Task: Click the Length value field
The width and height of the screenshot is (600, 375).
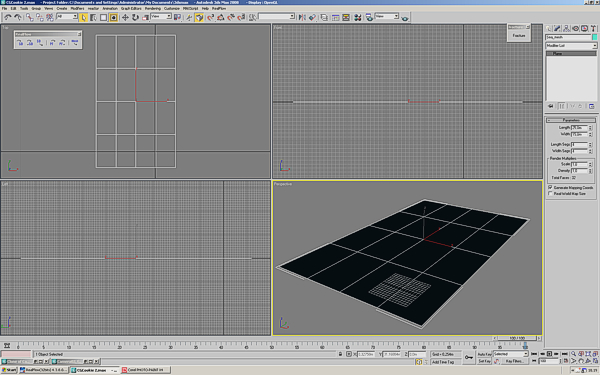Action: 579,127
